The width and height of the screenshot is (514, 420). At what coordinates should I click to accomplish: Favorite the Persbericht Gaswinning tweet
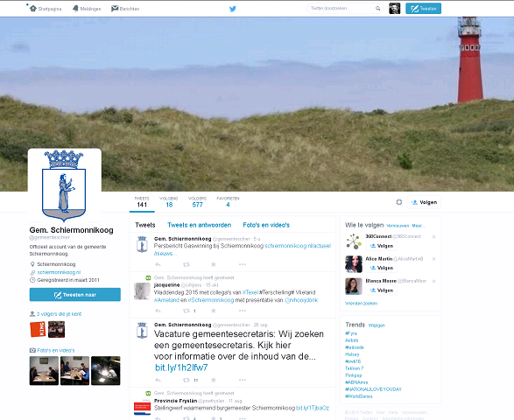pos(214,264)
